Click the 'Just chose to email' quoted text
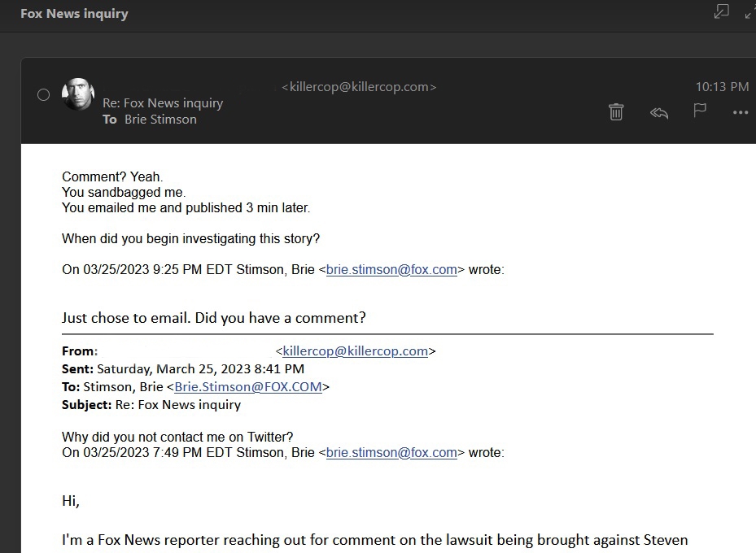The image size is (756, 553). coord(126,318)
